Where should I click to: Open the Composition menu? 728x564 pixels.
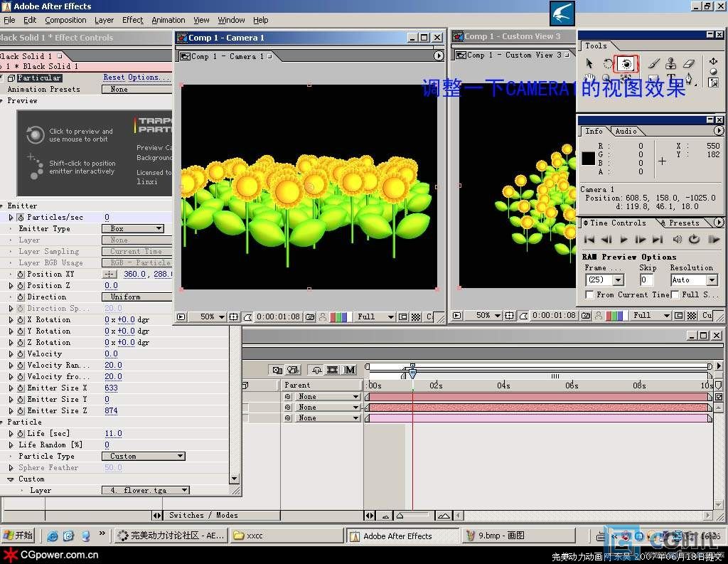pos(65,20)
